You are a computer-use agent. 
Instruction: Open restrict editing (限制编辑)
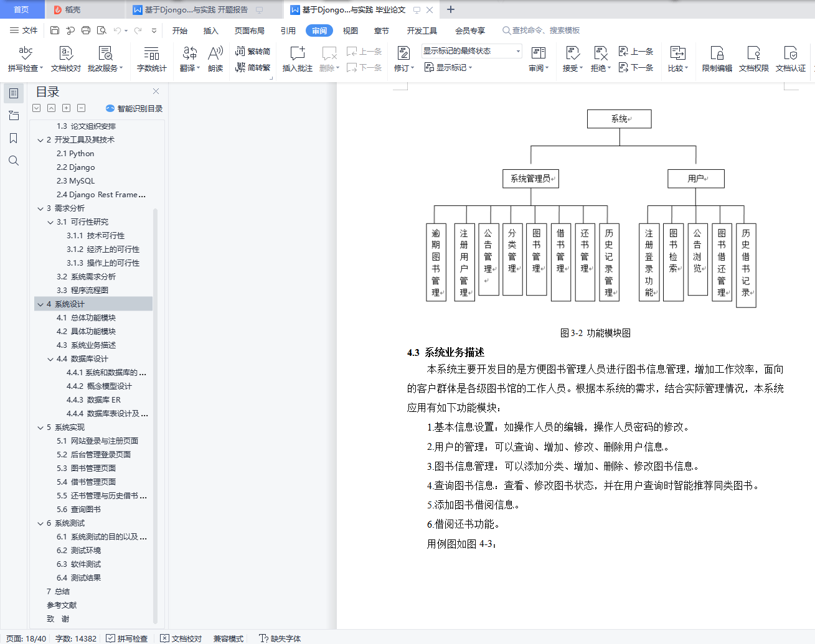(x=717, y=59)
